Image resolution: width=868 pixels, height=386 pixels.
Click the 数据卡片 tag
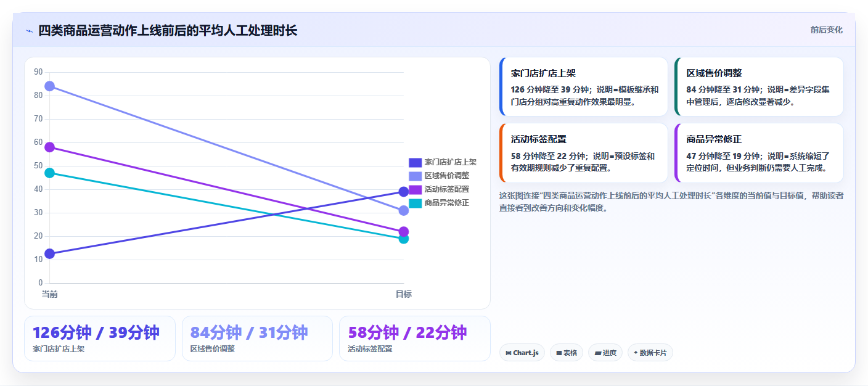tap(650, 353)
